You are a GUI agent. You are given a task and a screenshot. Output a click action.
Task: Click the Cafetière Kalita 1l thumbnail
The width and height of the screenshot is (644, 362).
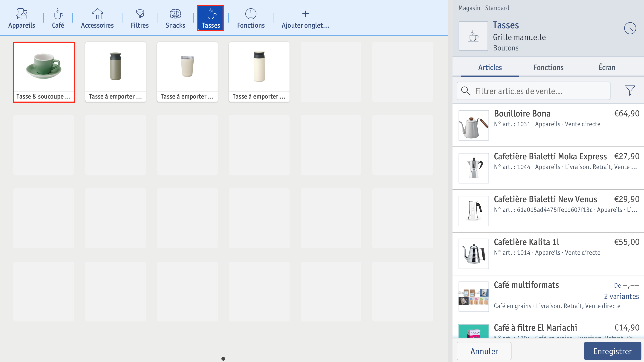(x=473, y=254)
